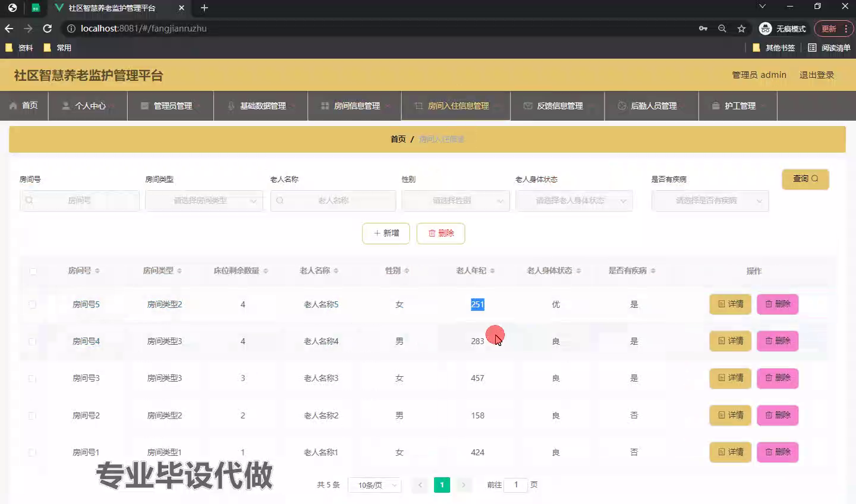Open a new browser tab
This screenshot has width=856, height=504.
(204, 8)
